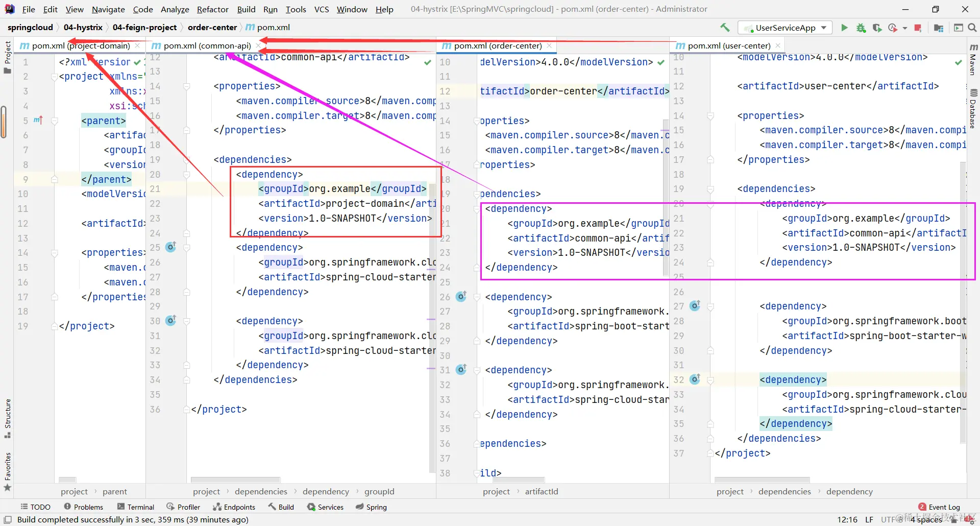Viewport: 980px width, 526px height.
Task: Open the Endpoints tool window
Action: coord(234,507)
